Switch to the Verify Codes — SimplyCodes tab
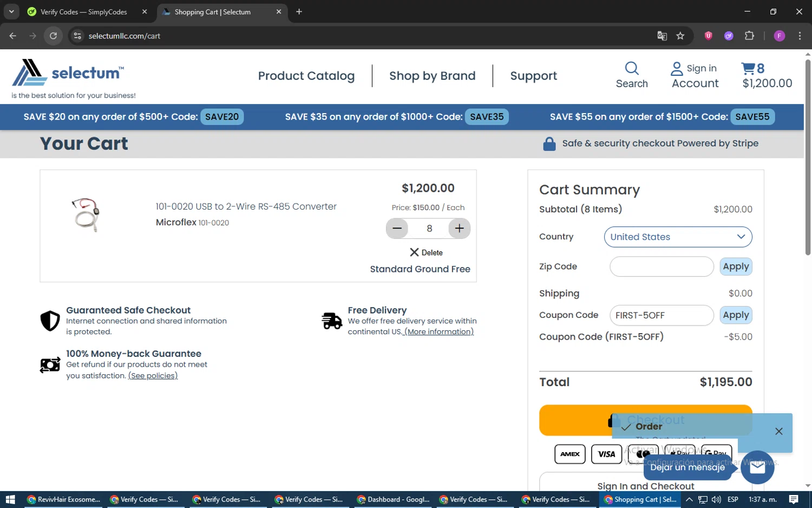The height and width of the screenshot is (508, 812). 84,12
